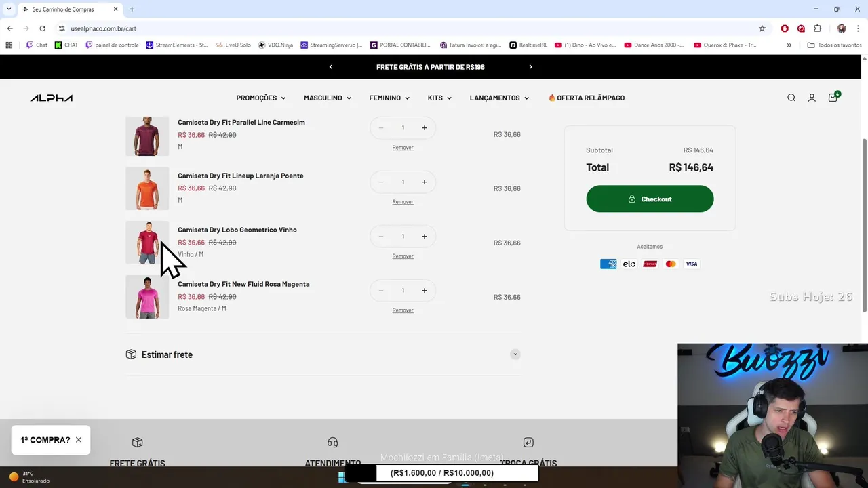
Task: Open Camiseta Dry Fit Parallel Line Carmesim
Action: tap(241, 122)
